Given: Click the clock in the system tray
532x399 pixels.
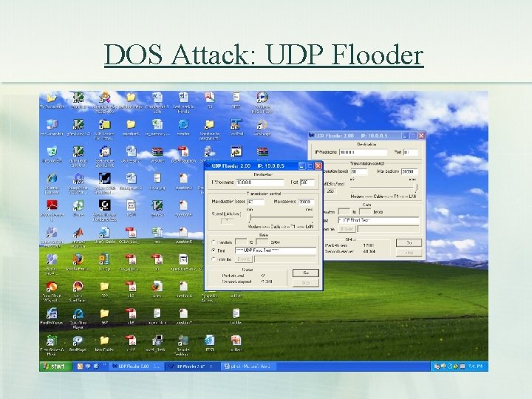Looking at the screenshot, I should pos(477,366).
